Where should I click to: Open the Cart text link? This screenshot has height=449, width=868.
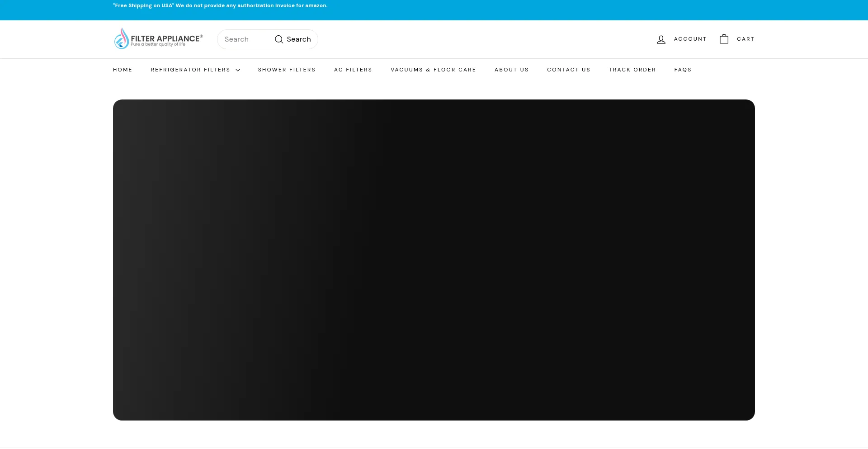[745, 39]
